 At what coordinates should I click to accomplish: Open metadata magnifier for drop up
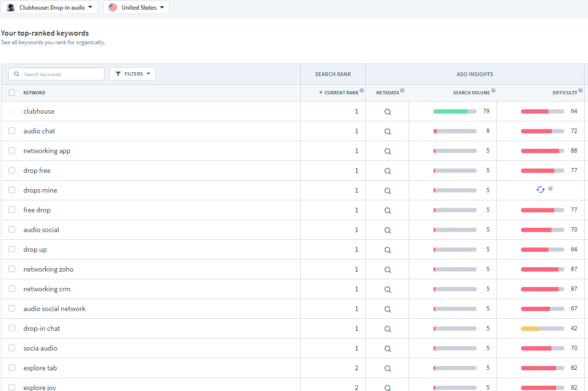pyautogui.click(x=388, y=250)
